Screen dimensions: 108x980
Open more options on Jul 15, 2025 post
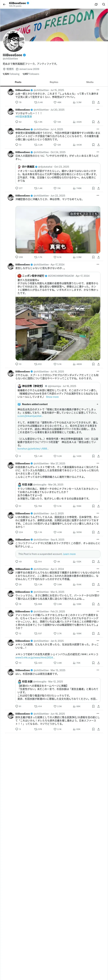pyautogui.click(x=98, y=90)
